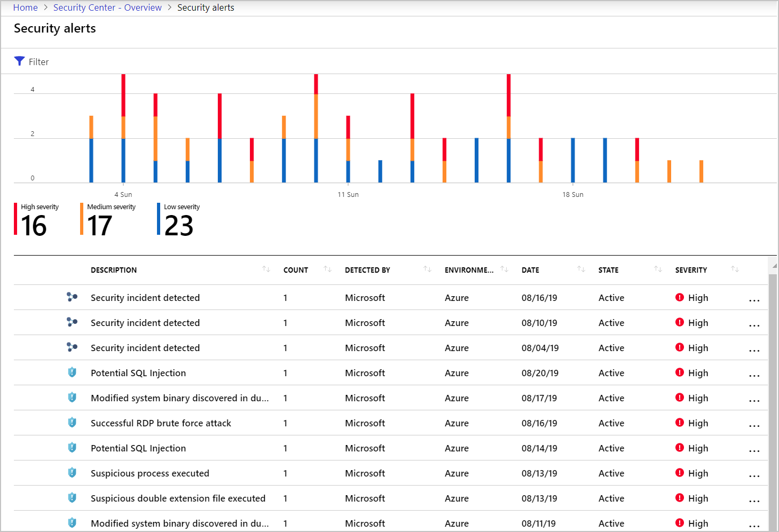779x532 pixels.
Task: Sort by Count column arrows
Action: click(x=328, y=269)
